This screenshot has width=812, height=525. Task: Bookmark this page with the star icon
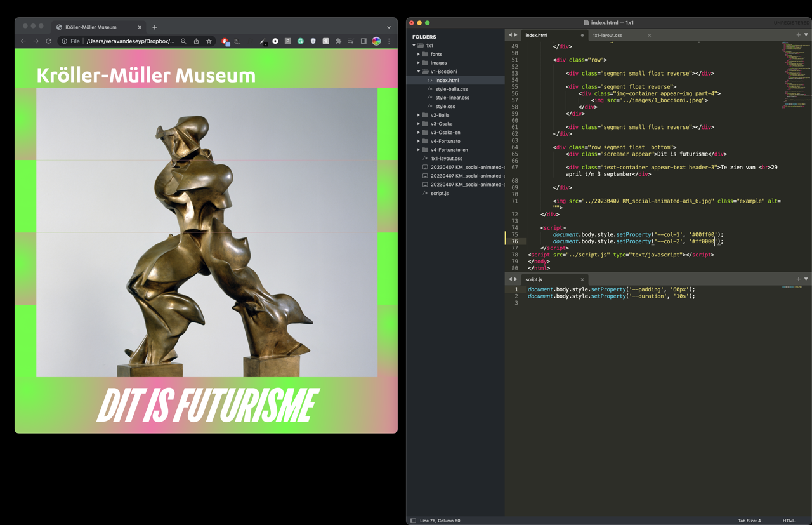click(209, 41)
